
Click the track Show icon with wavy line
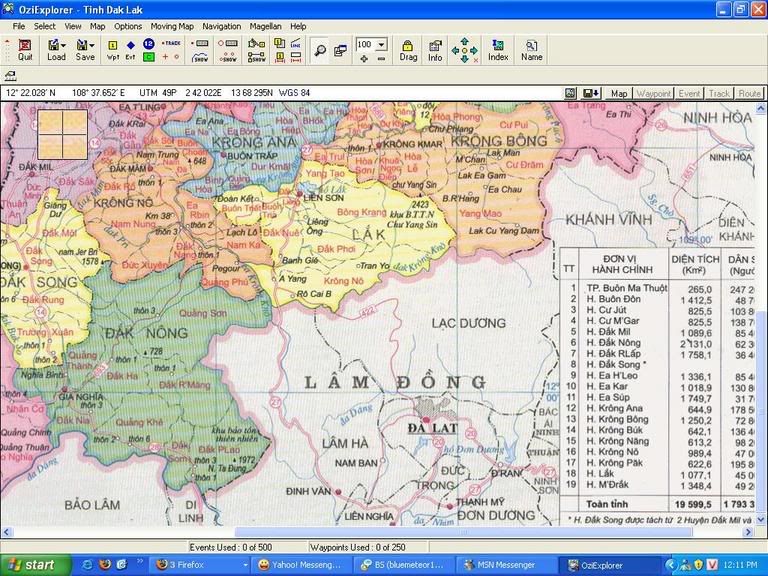[200, 57]
